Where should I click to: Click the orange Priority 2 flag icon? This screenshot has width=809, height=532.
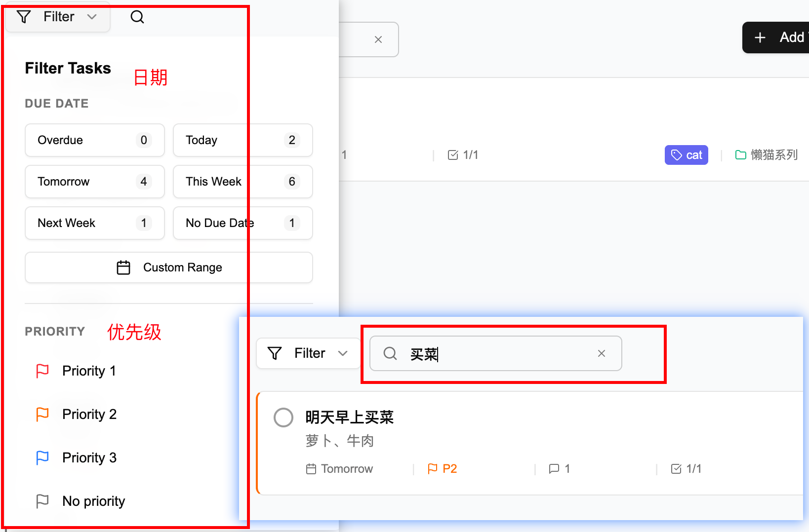pyautogui.click(x=42, y=414)
